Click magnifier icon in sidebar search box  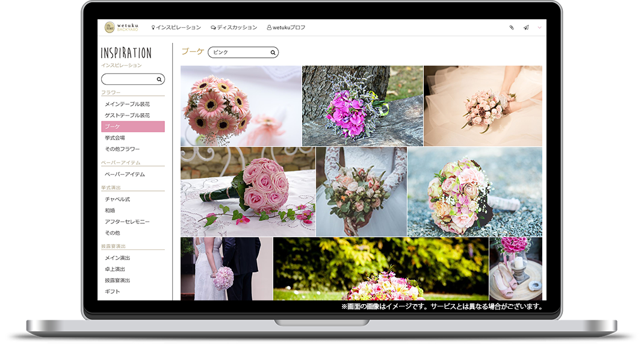pyautogui.click(x=159, y=79)
